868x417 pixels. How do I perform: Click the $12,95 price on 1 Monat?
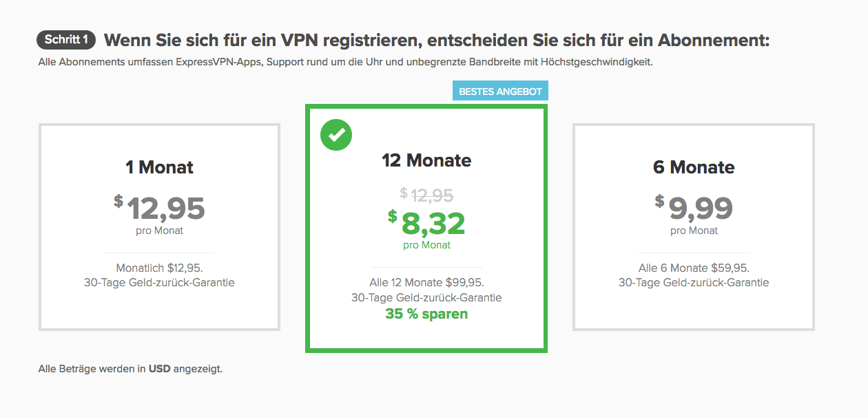coord(159,208)
